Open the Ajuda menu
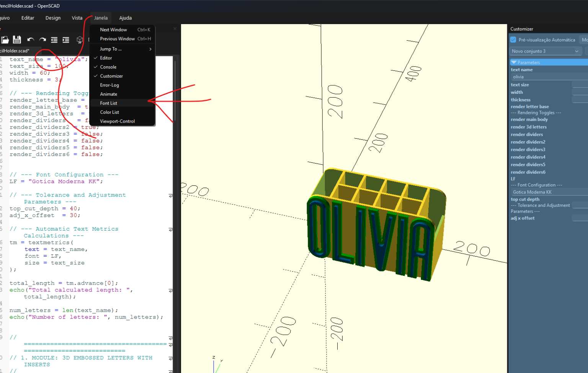This screenshot has height=373, width=588. coord(125,18)
